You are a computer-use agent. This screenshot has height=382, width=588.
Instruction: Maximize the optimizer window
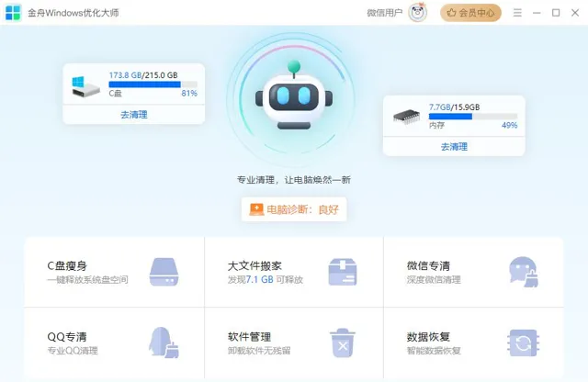[556, 13]
